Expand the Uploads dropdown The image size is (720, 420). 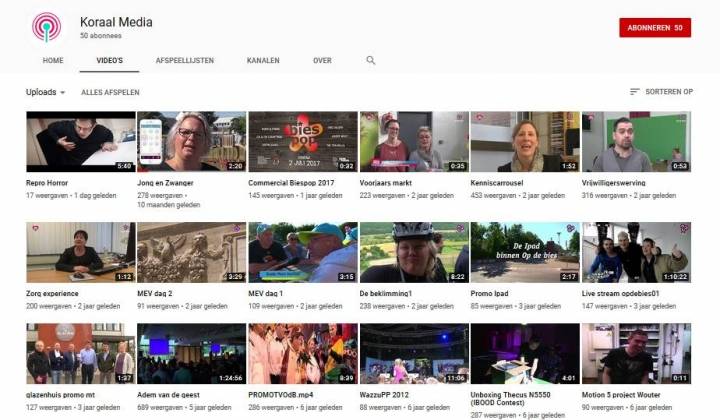[x=46, y=92]
